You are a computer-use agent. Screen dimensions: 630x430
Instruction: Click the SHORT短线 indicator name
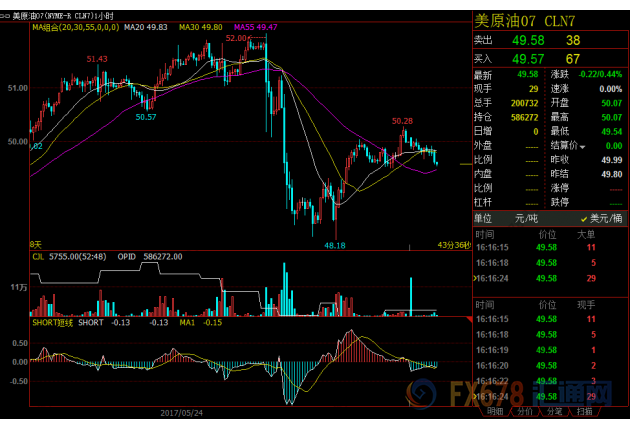click(52, 323)
